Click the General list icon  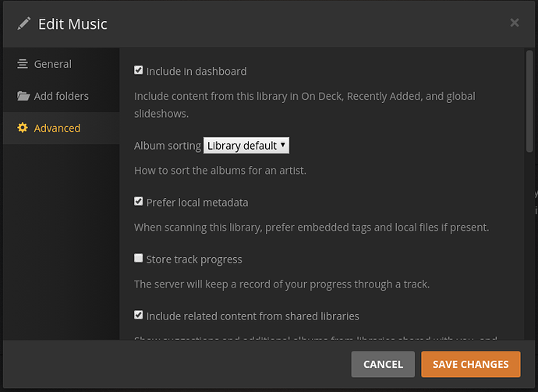(x=23, y=64)
